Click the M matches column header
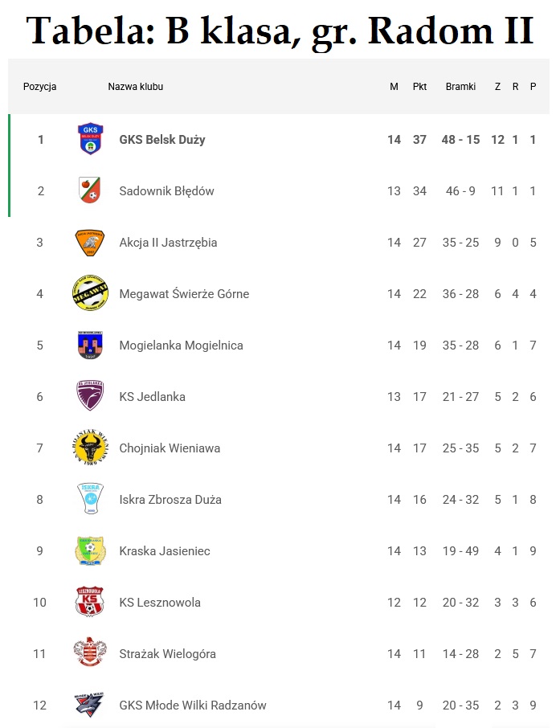 (394, 87)
